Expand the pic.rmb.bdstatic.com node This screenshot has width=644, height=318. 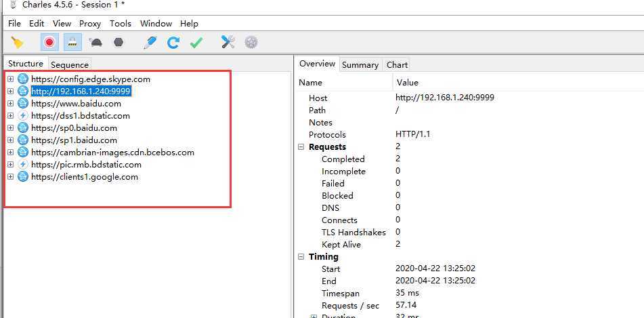coord(11,165)
